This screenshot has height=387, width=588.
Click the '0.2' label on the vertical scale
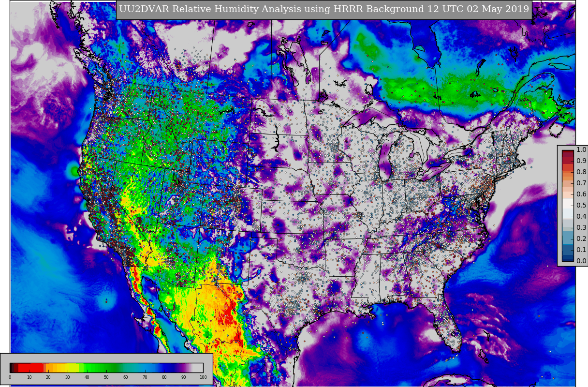[581, 239]
